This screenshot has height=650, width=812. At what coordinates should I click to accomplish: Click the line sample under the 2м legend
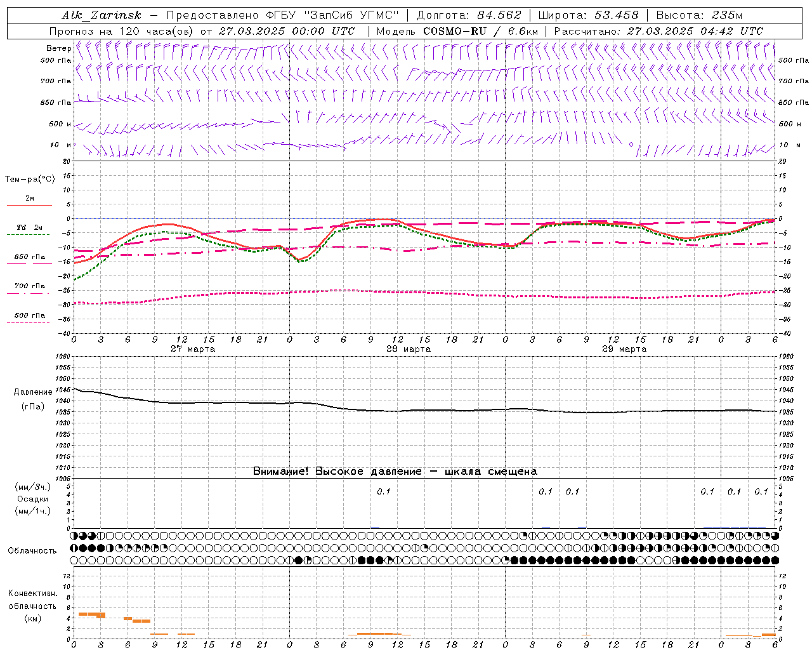(29, 205)
